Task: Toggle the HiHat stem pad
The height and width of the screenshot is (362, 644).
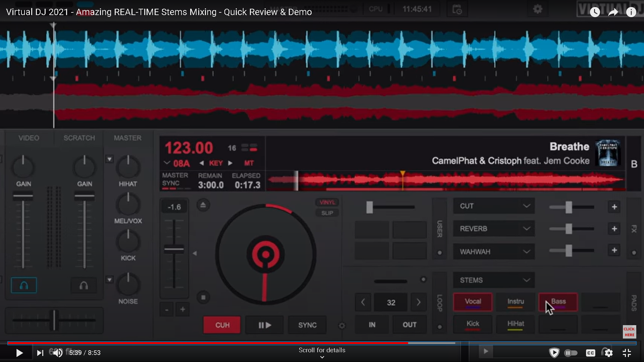Action: 515,324
